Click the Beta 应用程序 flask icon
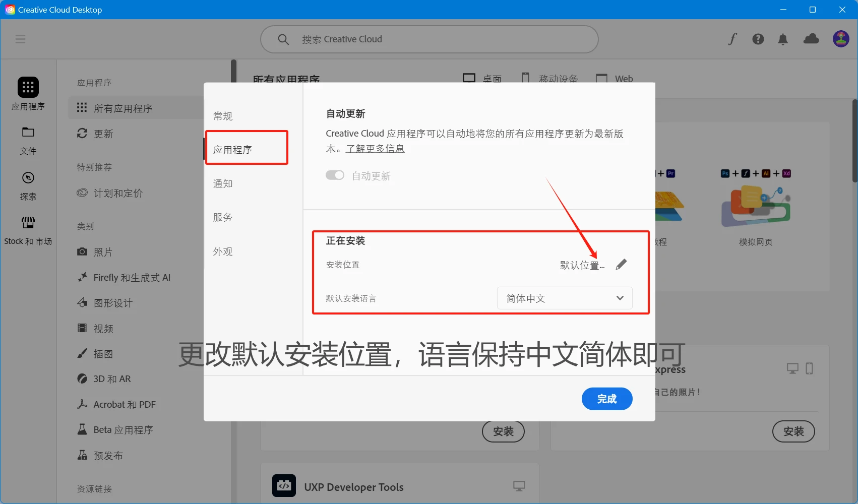The image size is (858, 504). coord(82,429)
